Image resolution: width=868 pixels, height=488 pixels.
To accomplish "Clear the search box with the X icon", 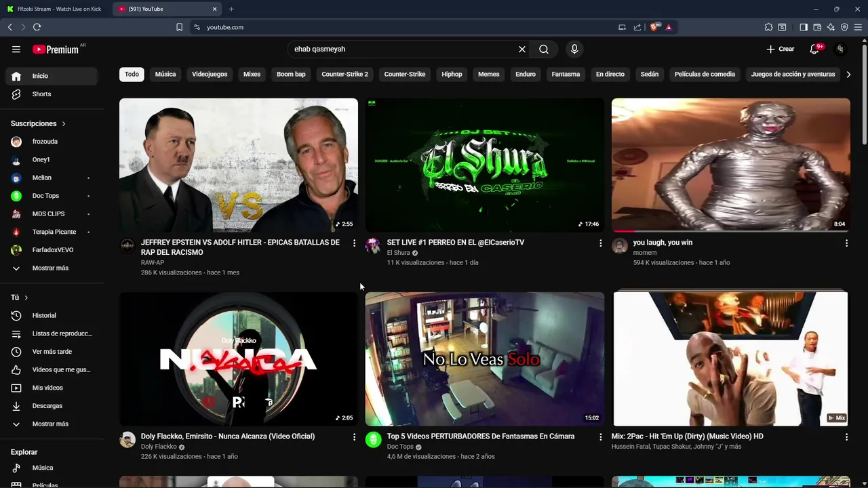I will coord(522,49).
